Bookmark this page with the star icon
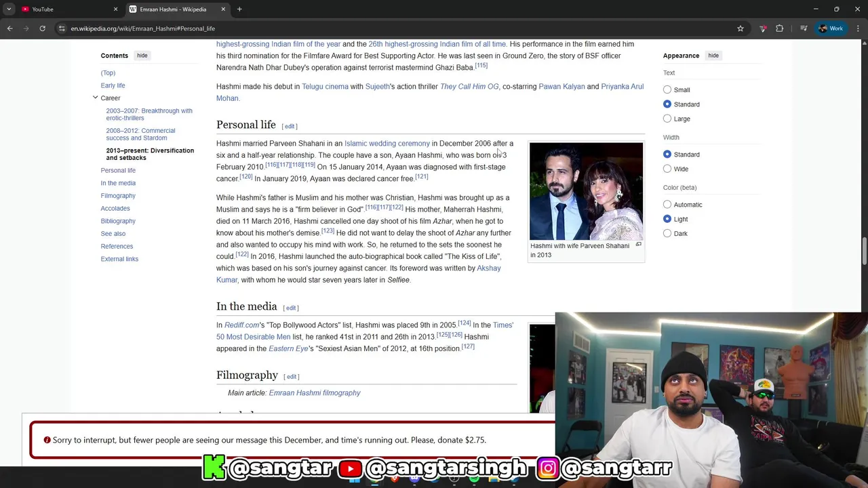The image size is (868, 488). tap(741, 28)
